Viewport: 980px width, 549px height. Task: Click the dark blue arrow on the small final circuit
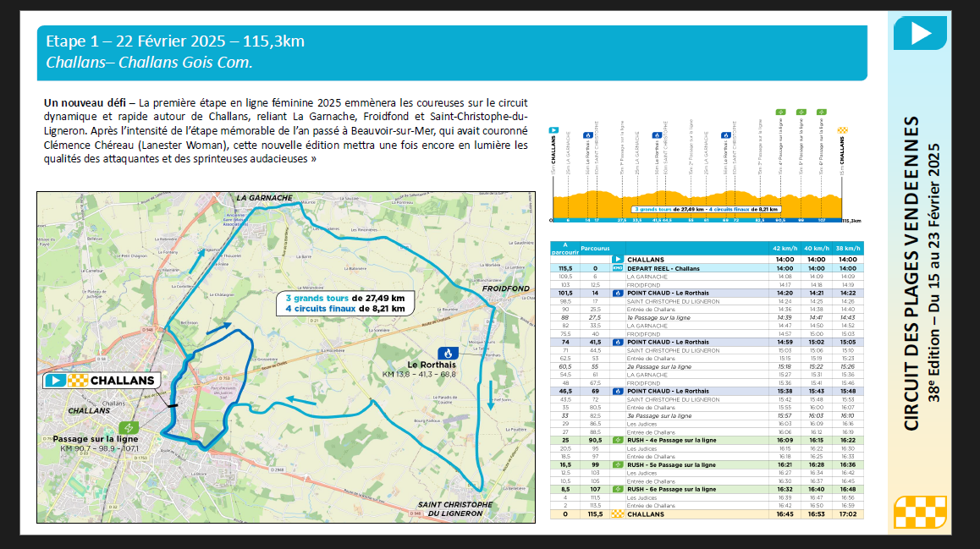pyautogui.click(x=218, y=327)
